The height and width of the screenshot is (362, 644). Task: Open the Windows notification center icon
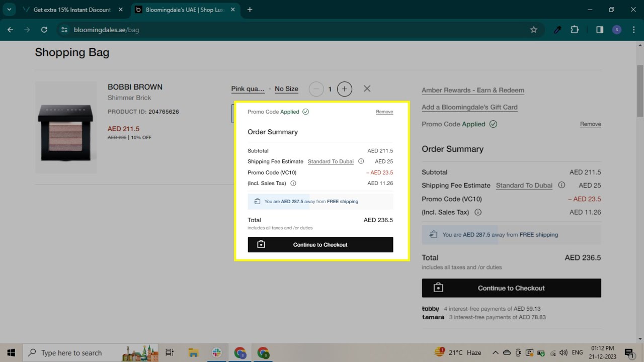coord(629,353)
